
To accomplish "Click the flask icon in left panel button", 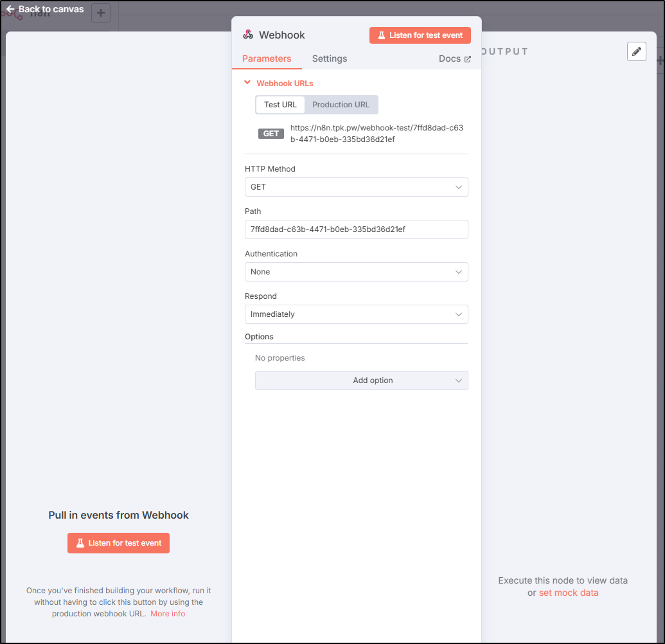I will click(80, 543).
